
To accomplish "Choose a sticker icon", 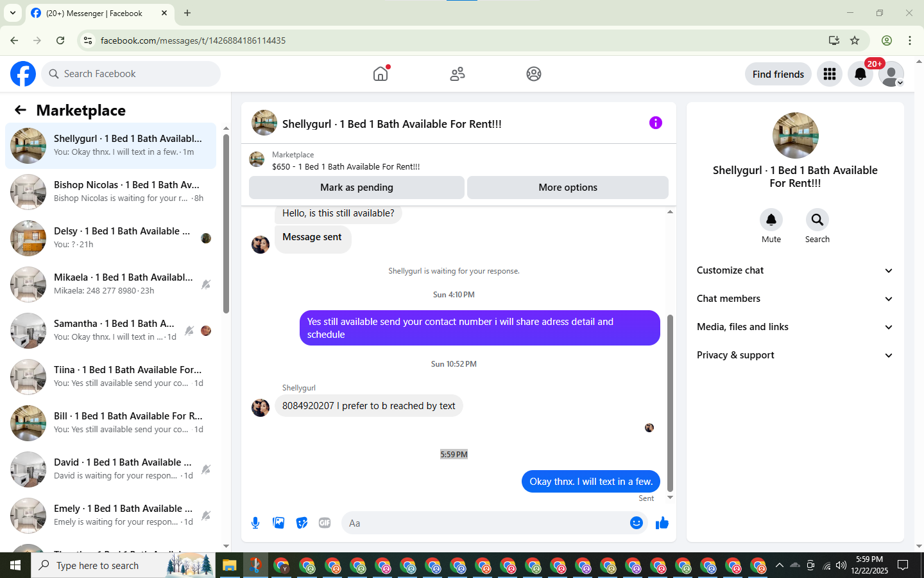I will pos(302,523).
